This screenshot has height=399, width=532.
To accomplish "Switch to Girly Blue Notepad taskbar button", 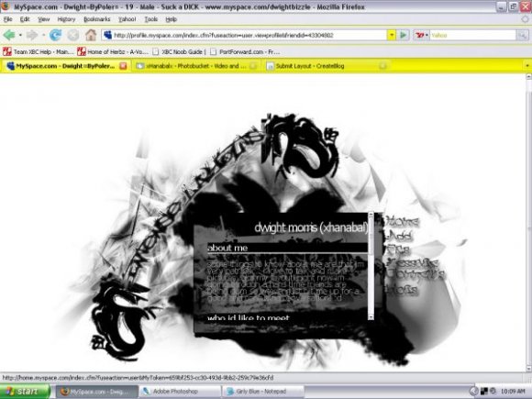I will [263, 391].
